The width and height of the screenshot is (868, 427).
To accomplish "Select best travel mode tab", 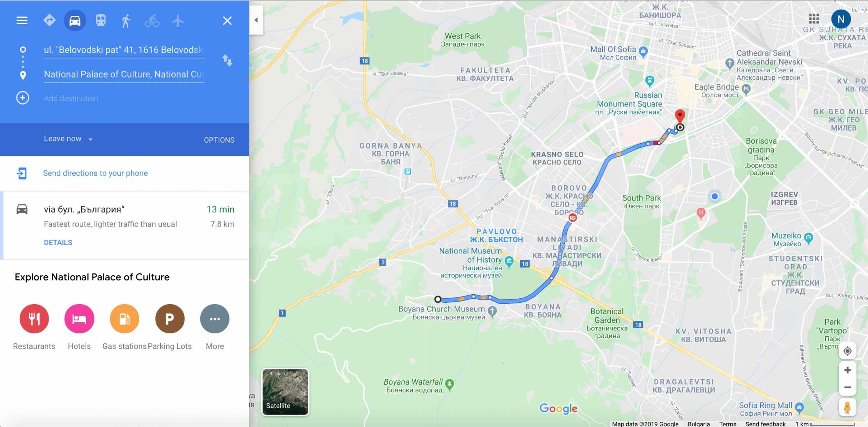I will tap(49, 20).
